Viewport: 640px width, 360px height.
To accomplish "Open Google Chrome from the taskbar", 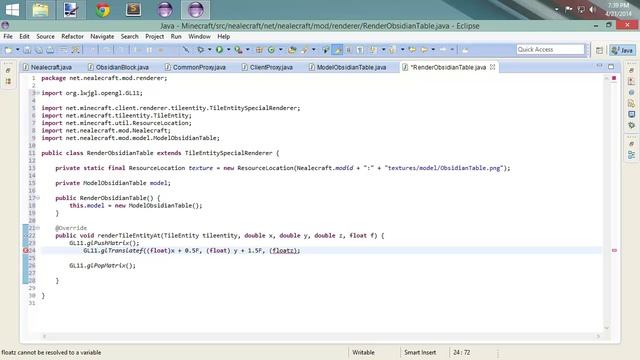I will pos(102,10).
